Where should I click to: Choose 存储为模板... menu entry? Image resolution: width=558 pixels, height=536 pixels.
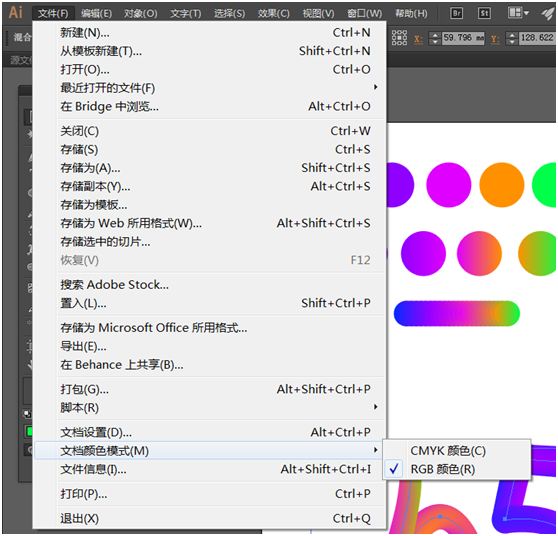tap(210, 205)
